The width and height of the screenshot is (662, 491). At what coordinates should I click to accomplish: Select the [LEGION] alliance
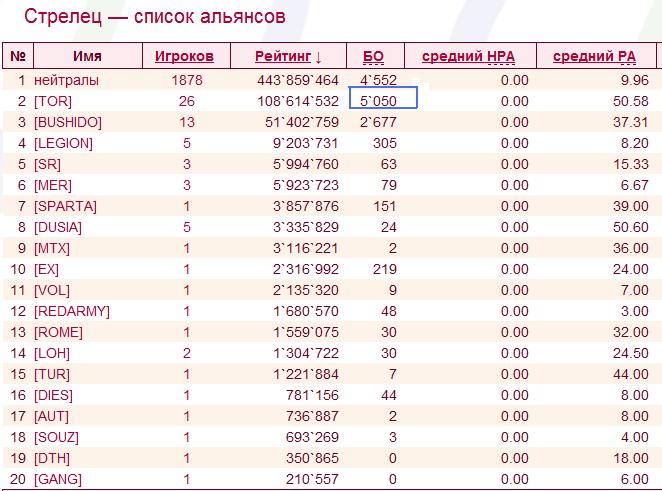click(63, 143)
